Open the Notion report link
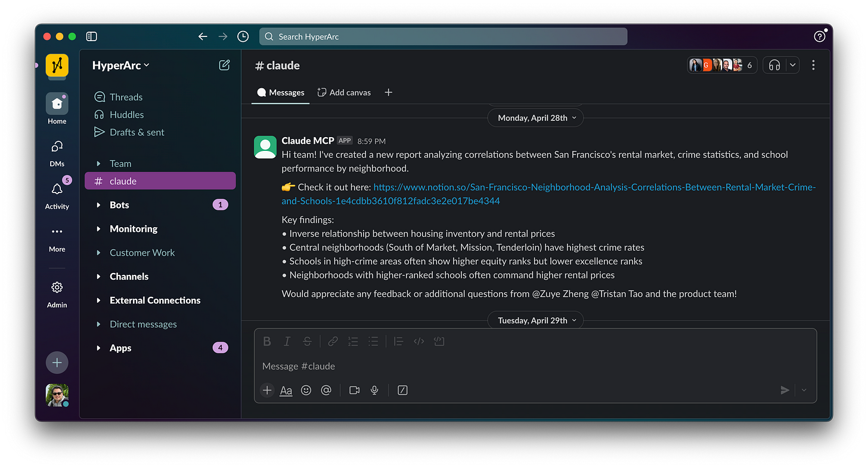This screenshot has width=868, height=468. [x=548, y=194]
